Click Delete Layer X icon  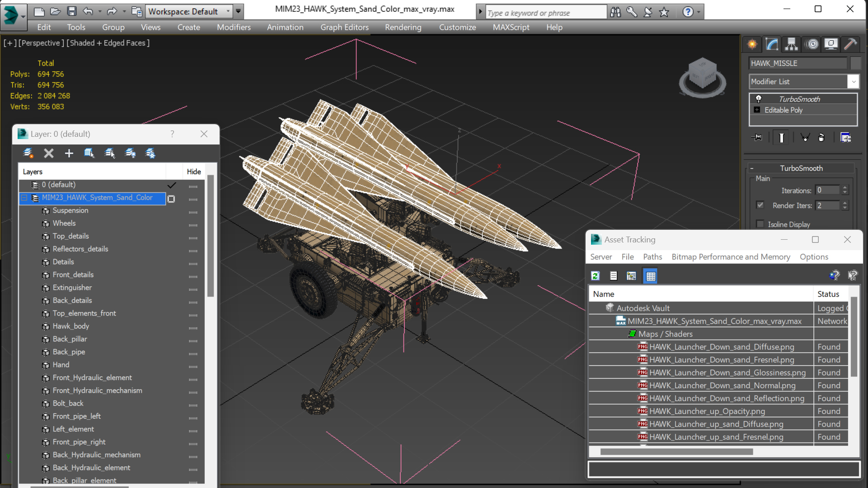pos(49,153)
